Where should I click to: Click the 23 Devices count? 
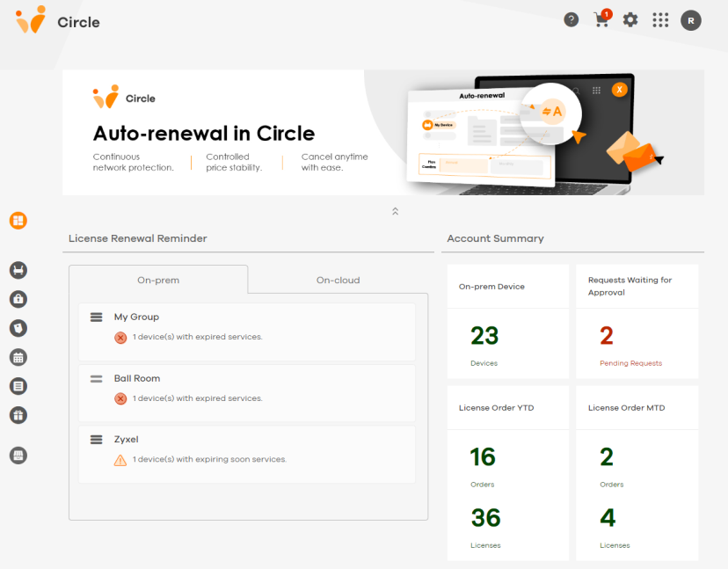pos(484,336)
